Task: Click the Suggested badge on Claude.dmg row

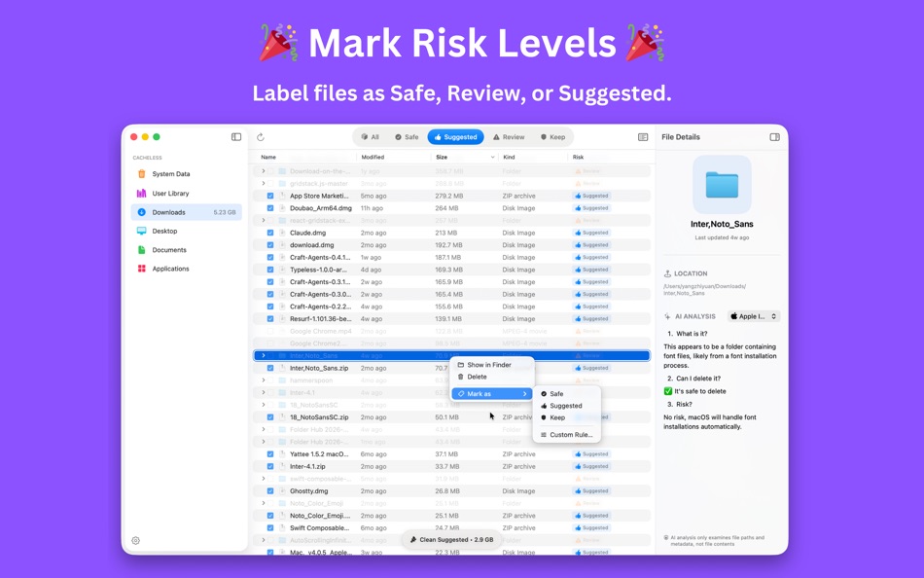Action: point(591,233)
